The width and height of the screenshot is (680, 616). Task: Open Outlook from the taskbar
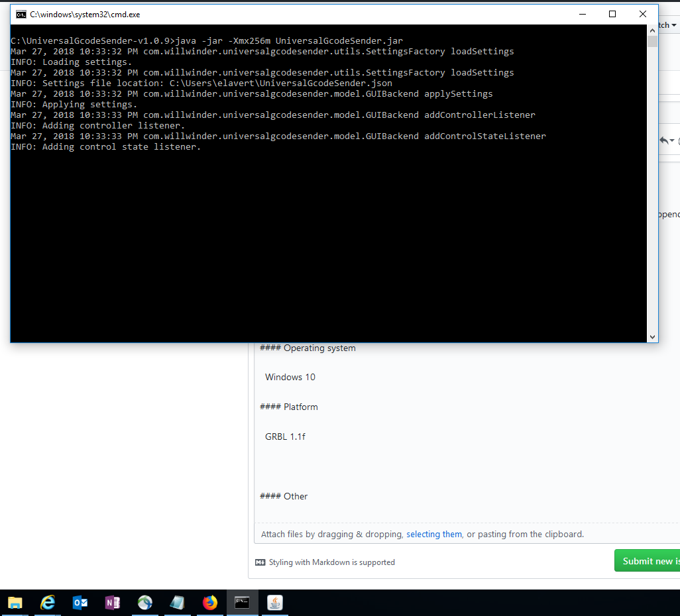point(80,603)
